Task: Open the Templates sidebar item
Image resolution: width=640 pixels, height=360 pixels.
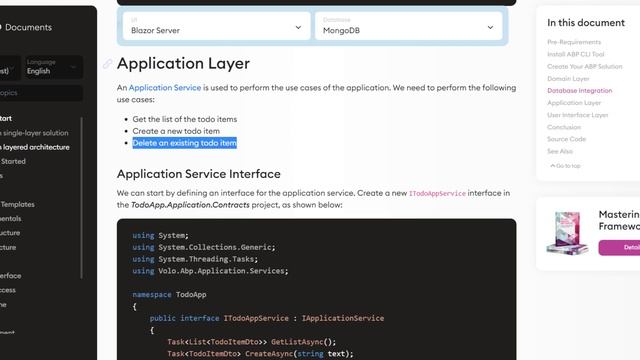Action: click(x=17, y=204)
